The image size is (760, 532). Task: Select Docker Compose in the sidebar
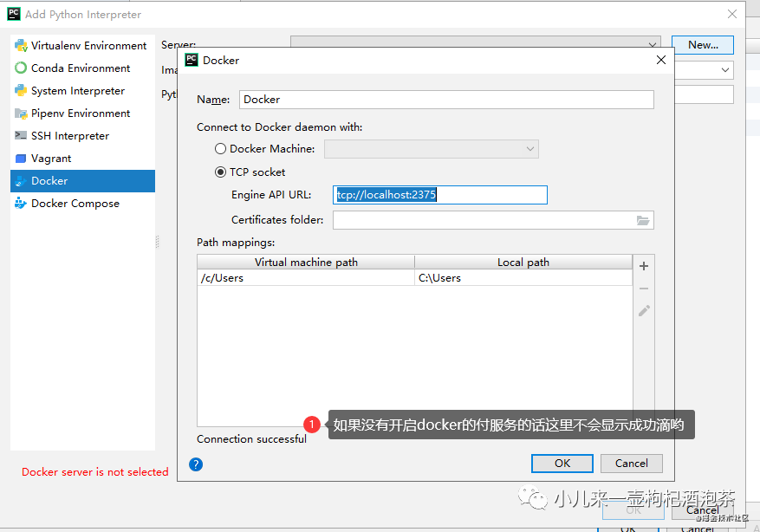pyautogui.click(x=82, y=204)
